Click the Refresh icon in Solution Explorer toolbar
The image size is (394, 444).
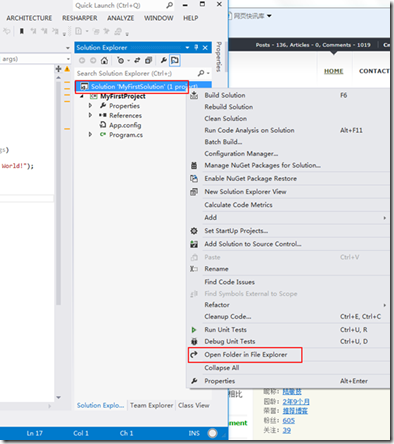point(137,60)
